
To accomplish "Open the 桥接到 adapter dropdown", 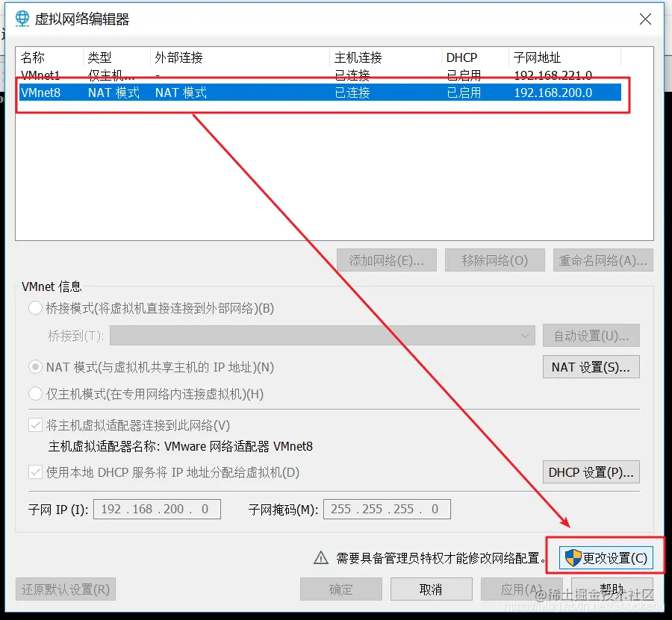I will coord(525,335).
